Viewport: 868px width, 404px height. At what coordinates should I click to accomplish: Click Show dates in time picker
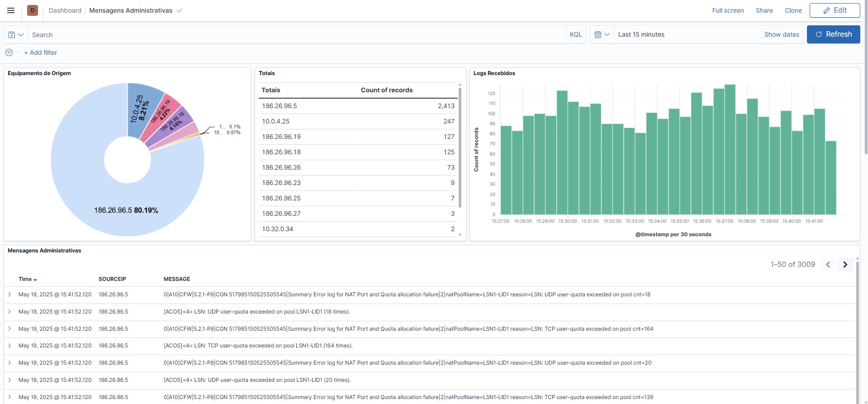point(781,34)
